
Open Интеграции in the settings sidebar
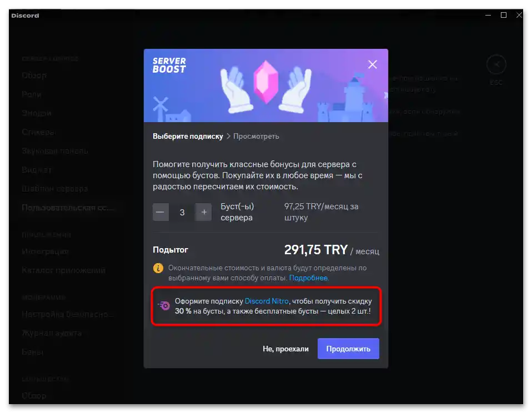[45, 251]
